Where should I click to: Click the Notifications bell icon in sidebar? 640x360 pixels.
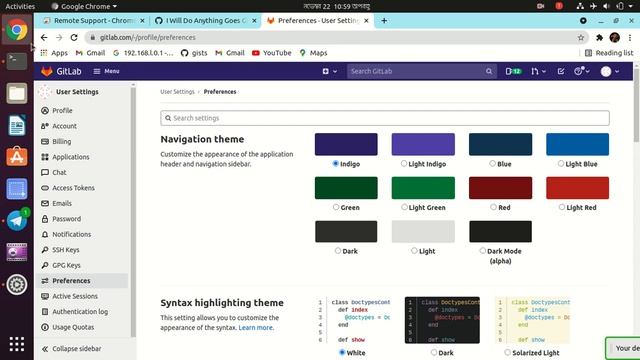[45, 234]
